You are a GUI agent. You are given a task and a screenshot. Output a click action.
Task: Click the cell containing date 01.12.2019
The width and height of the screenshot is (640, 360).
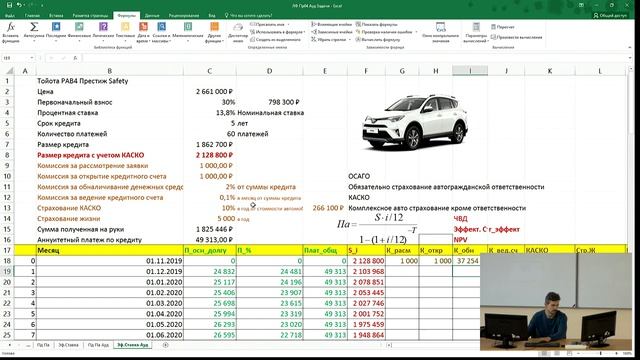[x=109, y=271]
